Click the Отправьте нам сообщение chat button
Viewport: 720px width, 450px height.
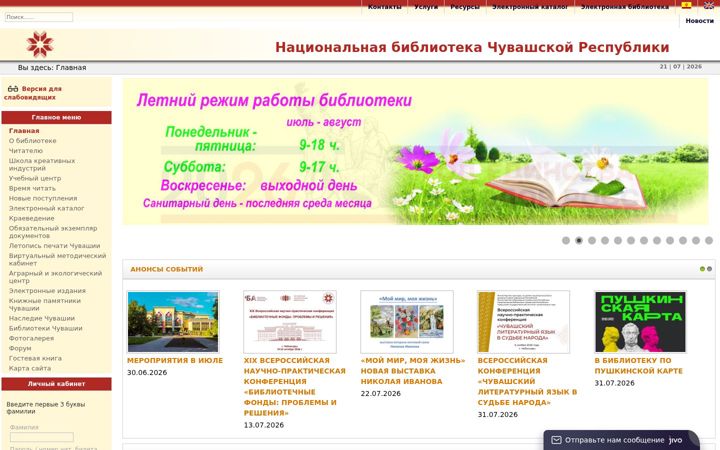tap(622, 440)
